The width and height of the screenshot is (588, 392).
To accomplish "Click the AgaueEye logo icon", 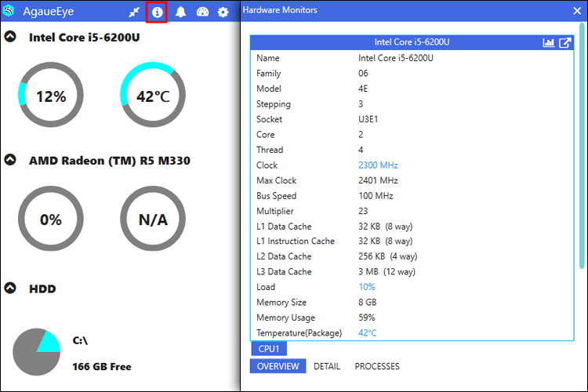I will pyautogui.click(x=8, y=10).
